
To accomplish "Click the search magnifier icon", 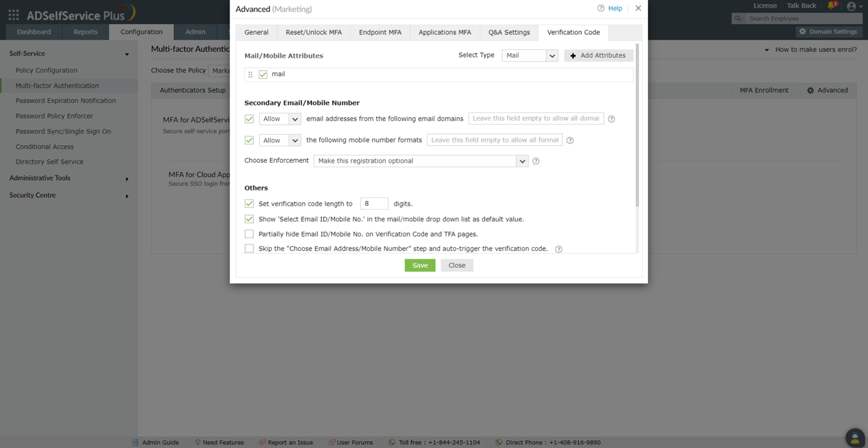I will 738,19.
